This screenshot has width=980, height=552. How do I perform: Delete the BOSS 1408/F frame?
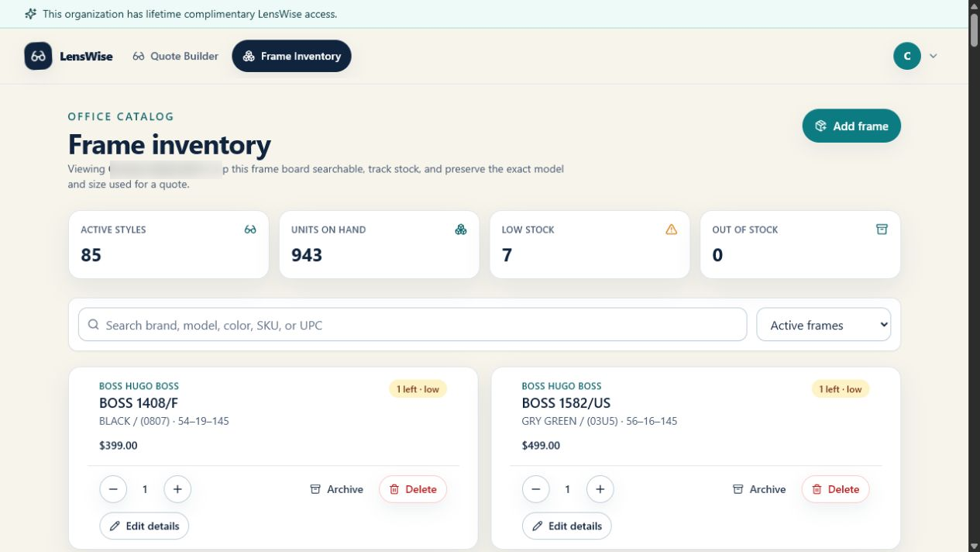click(x=413, y=489)
